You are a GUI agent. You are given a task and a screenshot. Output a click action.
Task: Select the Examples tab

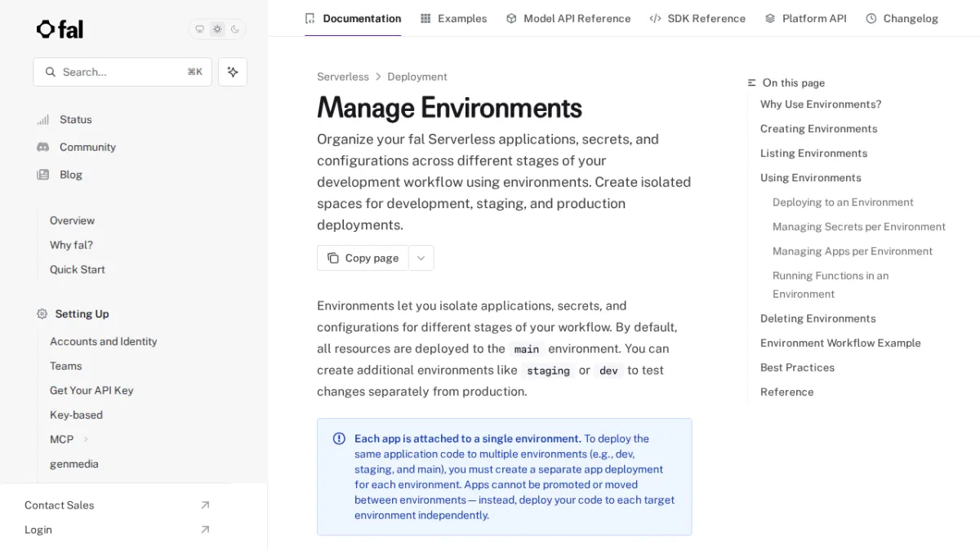tap(453, 18)
